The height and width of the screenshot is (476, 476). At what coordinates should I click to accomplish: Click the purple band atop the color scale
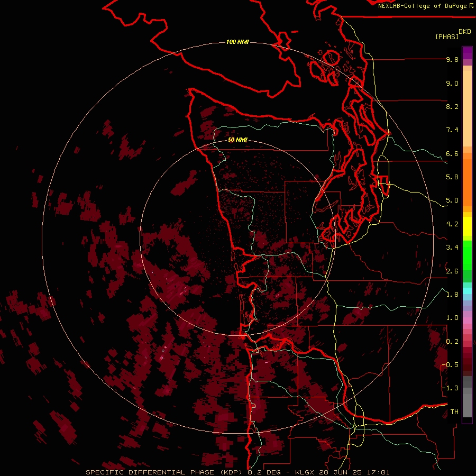[467, 53]
